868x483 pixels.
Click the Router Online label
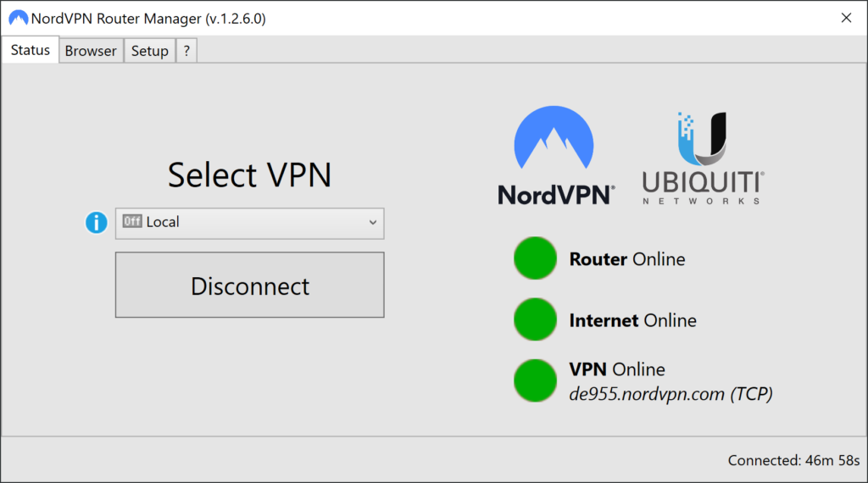(627, 259)
